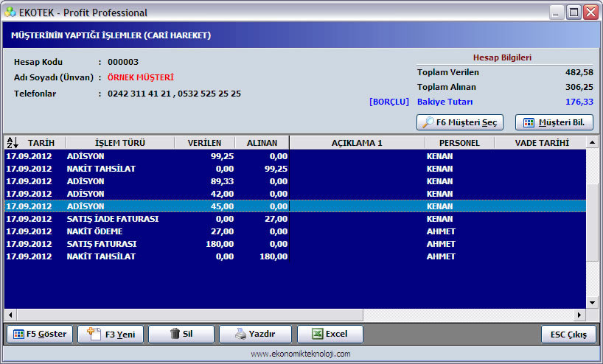
Task: Click the AÇIKLAMA 1 column header
Action: 357,143
